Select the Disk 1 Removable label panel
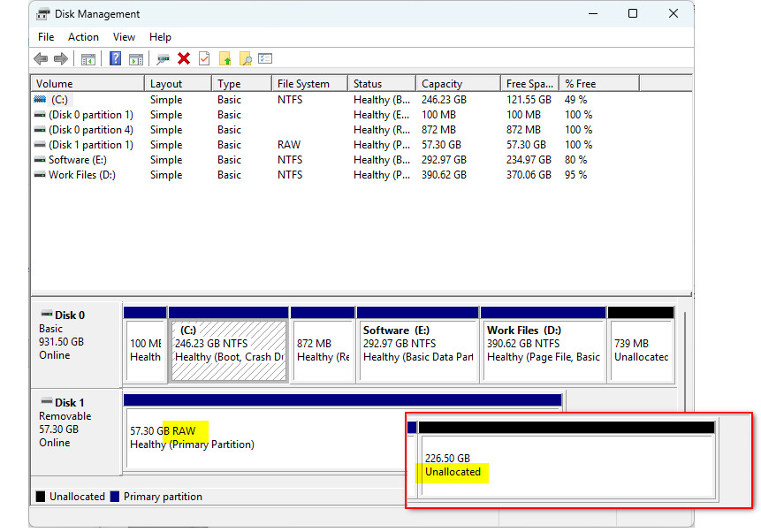This screenshot has width=761, height=532. click(76, 431)
